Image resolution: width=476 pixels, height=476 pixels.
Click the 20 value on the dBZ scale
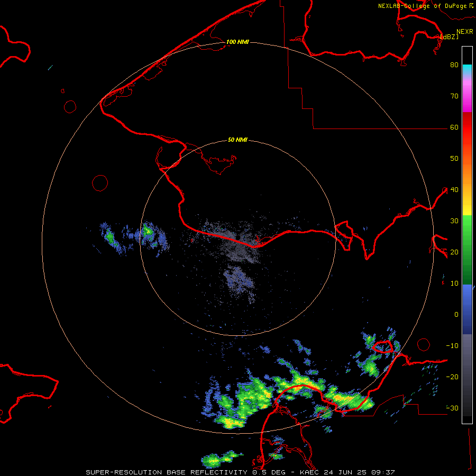tap(454, 252)
